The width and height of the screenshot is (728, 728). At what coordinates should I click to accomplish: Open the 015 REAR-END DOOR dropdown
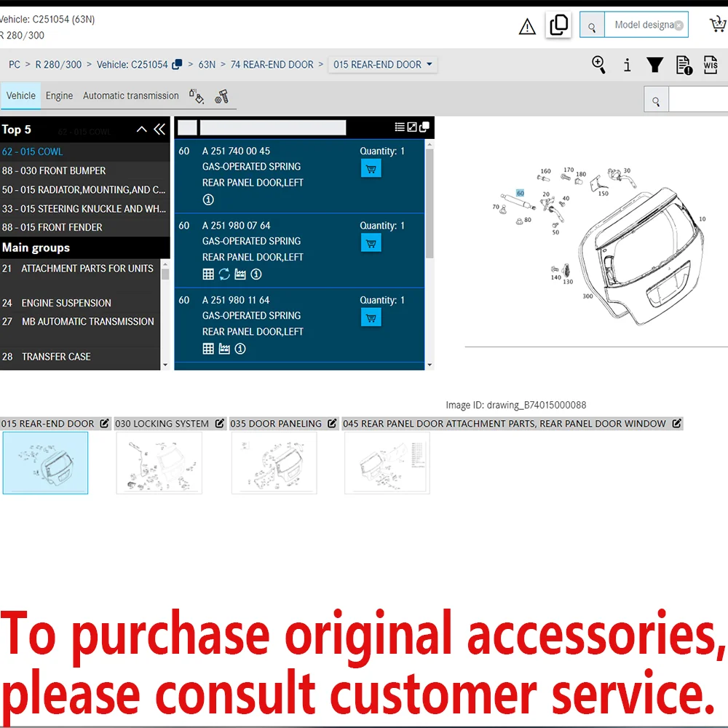[x=383, y=65]
